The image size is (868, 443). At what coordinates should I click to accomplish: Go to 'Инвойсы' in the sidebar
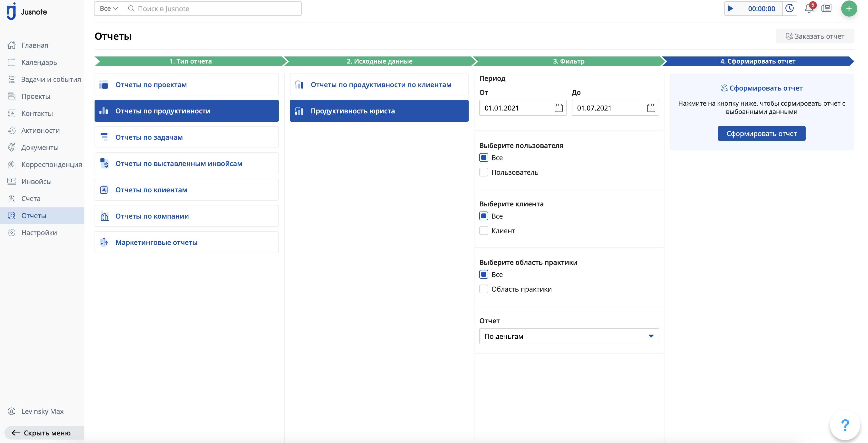pyautogui.click(x=36, y=181)
